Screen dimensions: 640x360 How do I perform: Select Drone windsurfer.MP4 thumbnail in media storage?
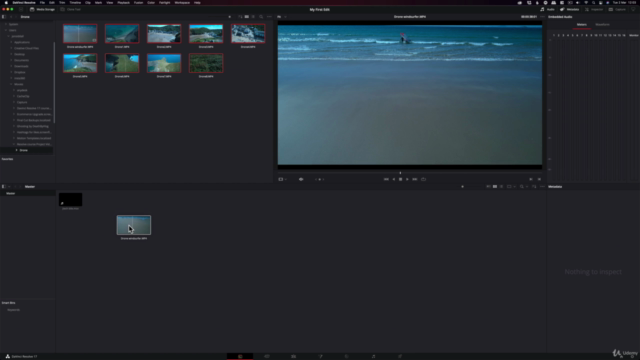[80, 34]
